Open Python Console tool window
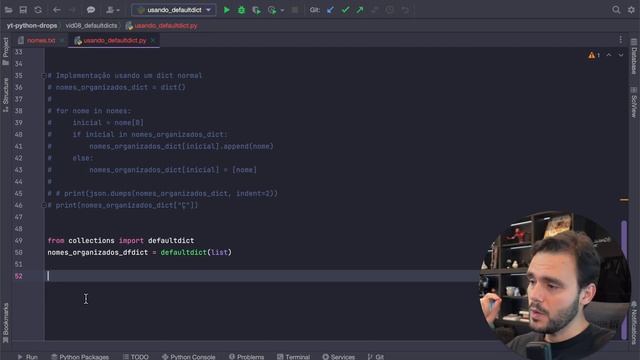This screenshot has height=360, width=640. (189, 357)
